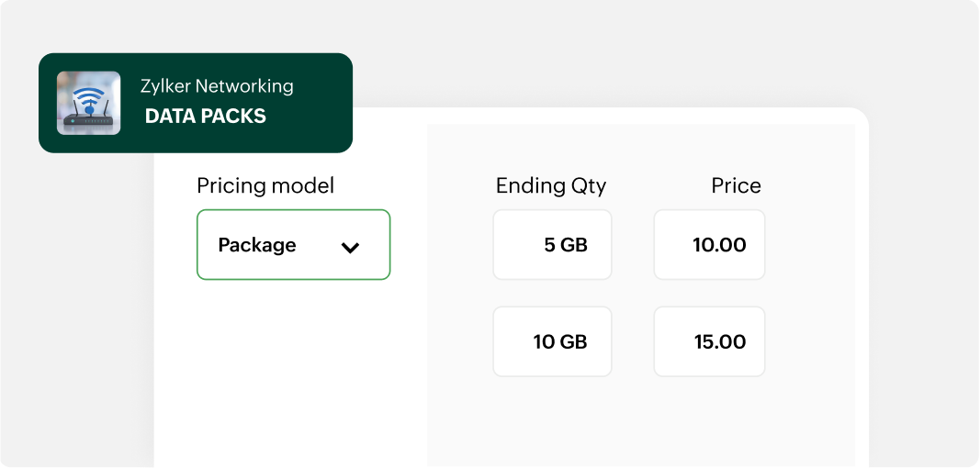The width and height of the screenshot is (980, 468).
Task: Focus the 10.00 price field
Action: [709, 245]
